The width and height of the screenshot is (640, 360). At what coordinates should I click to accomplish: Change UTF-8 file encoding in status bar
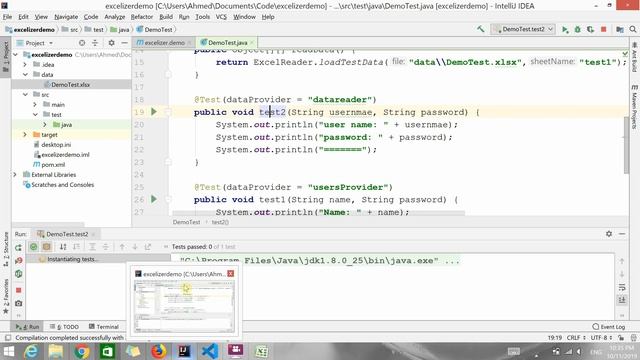(601, 338)
